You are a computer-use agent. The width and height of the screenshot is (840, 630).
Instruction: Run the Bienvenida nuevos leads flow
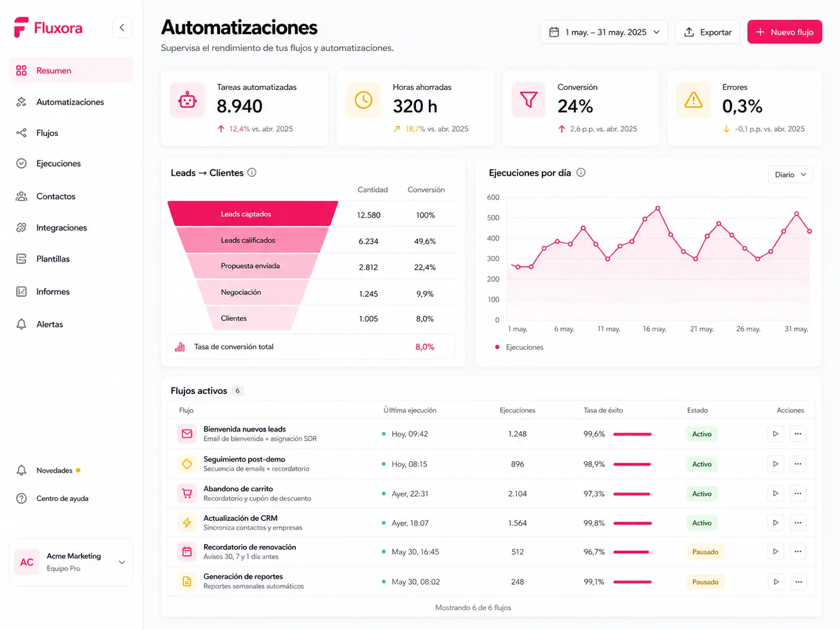coord(776,433)
